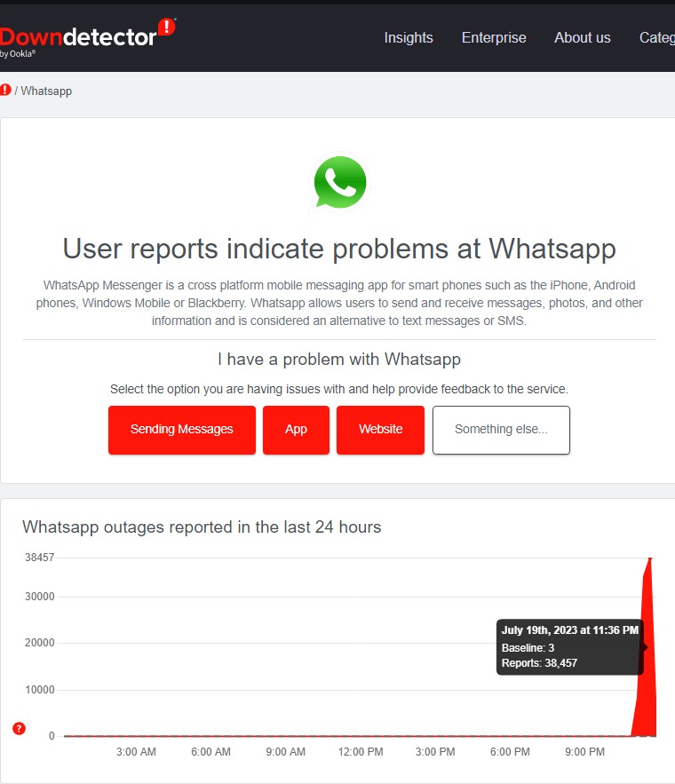
Task: Go to the About us page
Action: click(x=583, y=37)
